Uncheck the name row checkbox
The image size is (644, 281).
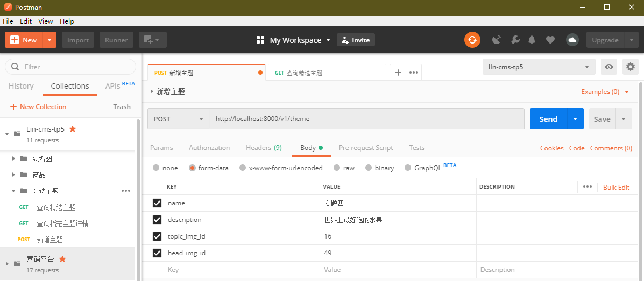pyautogui.click(x=157, y=203)
